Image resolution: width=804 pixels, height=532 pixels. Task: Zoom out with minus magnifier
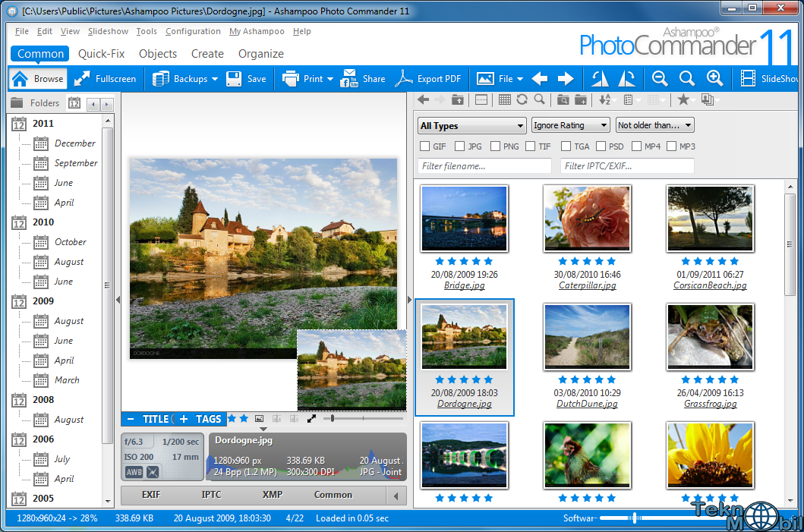tap(660, 78)
